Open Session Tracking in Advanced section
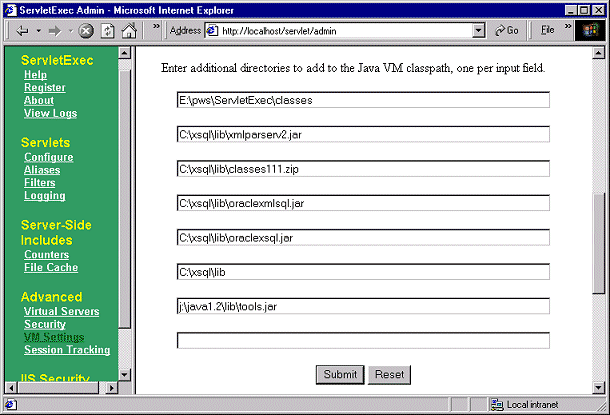The width and height of the screenshot is (610, 415). (x=67, y=350)
